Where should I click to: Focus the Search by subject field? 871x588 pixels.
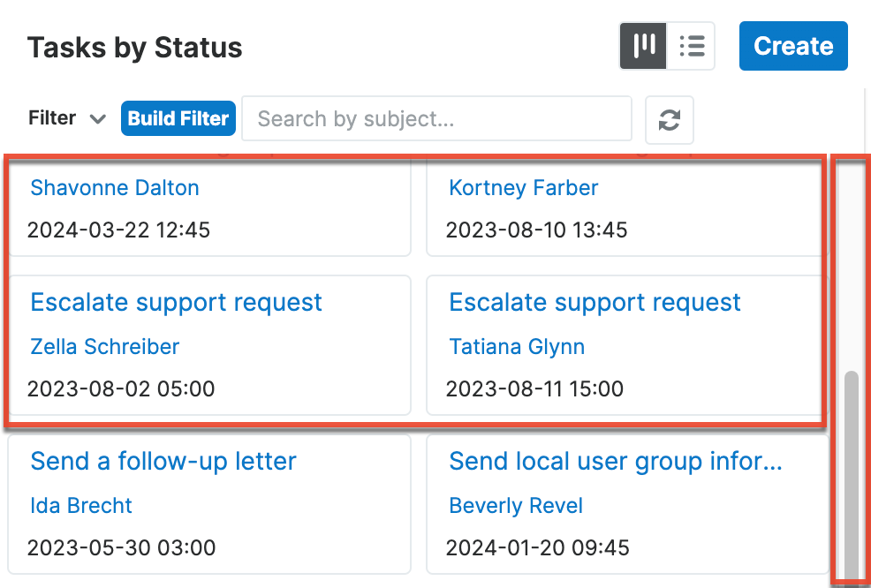tap(436, 118)
